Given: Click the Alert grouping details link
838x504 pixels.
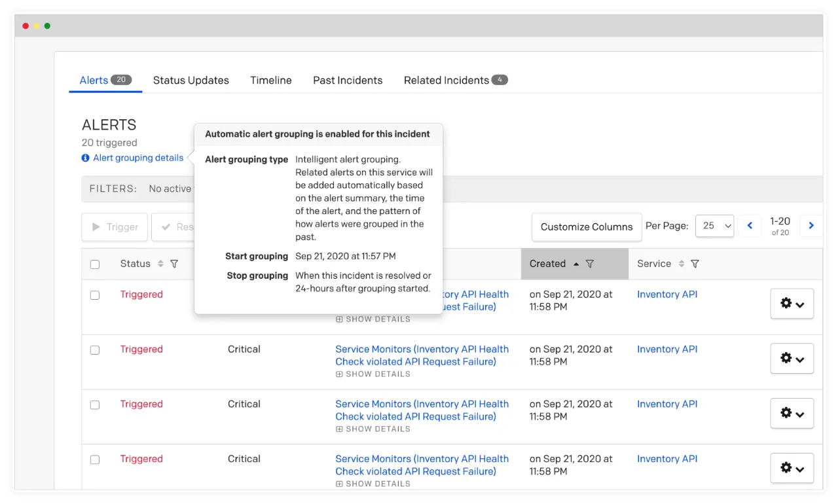Looking at the screenshot, I should click(x=137, y=158).
